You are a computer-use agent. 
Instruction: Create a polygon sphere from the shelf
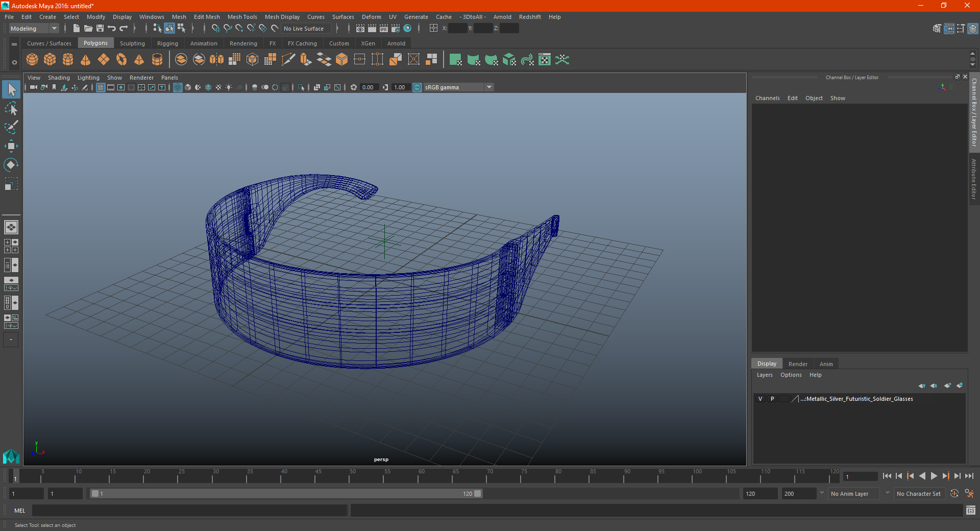pos(32,60)
